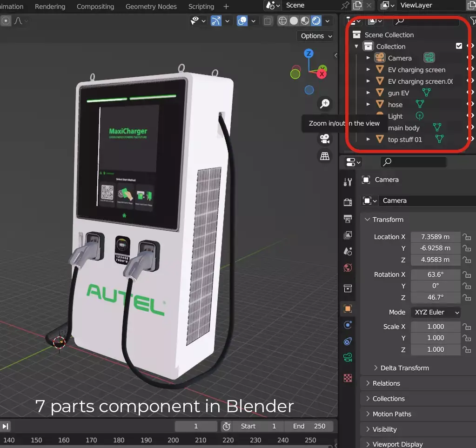Open the overlays dropdown arrow
The height and width of the screenshot is (448, 476).
tap(253, 21)
